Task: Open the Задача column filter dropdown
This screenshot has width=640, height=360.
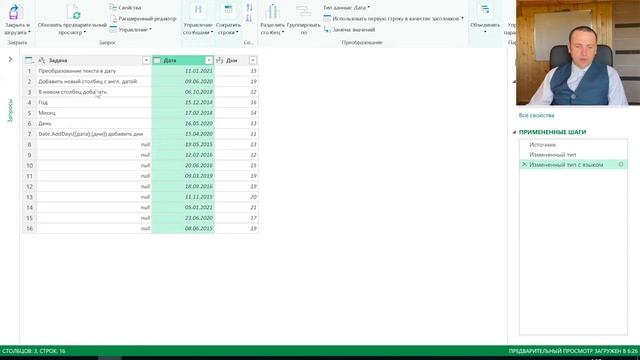Action: (146, 60)
